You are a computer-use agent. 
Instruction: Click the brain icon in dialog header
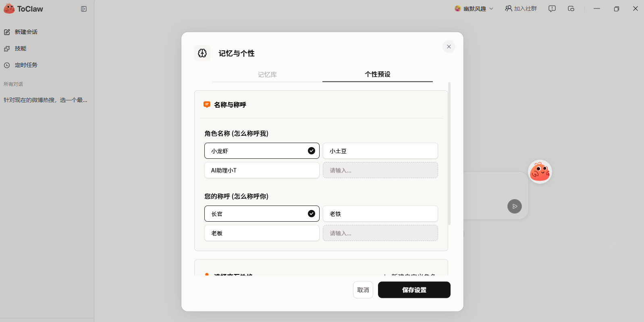[x=202, y=53]
